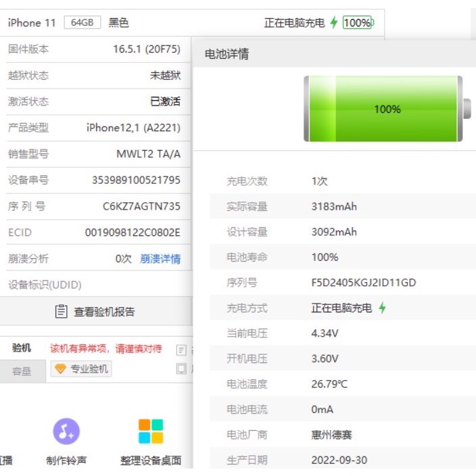Click firmware version 16.5.1 (20F75)
This screenshot has width=476, height=476.
point(147,49)
